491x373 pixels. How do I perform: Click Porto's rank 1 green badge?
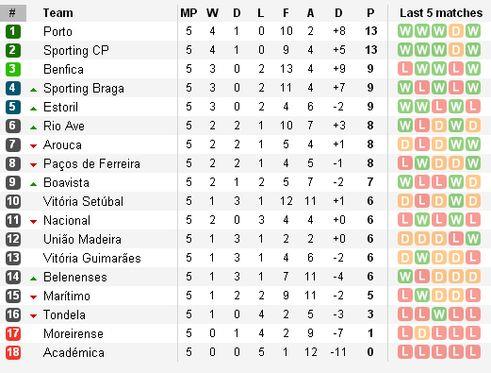13,32
